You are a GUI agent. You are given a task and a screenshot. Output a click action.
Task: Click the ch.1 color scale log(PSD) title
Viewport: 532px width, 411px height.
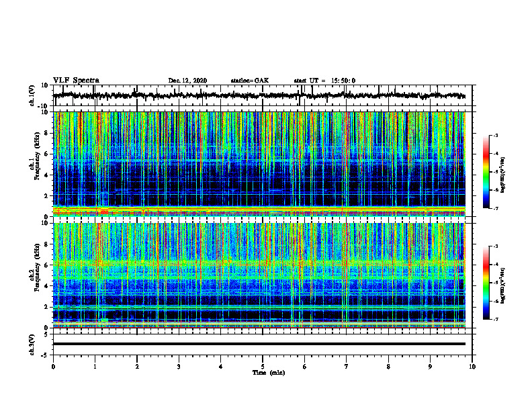[x=503, y=175]
